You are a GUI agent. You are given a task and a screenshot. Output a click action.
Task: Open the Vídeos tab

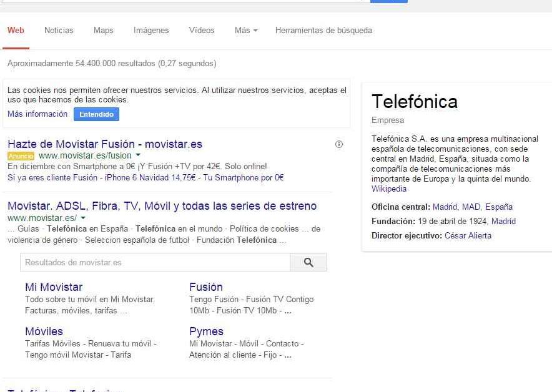pyautogui.click(x=201, y=30)
